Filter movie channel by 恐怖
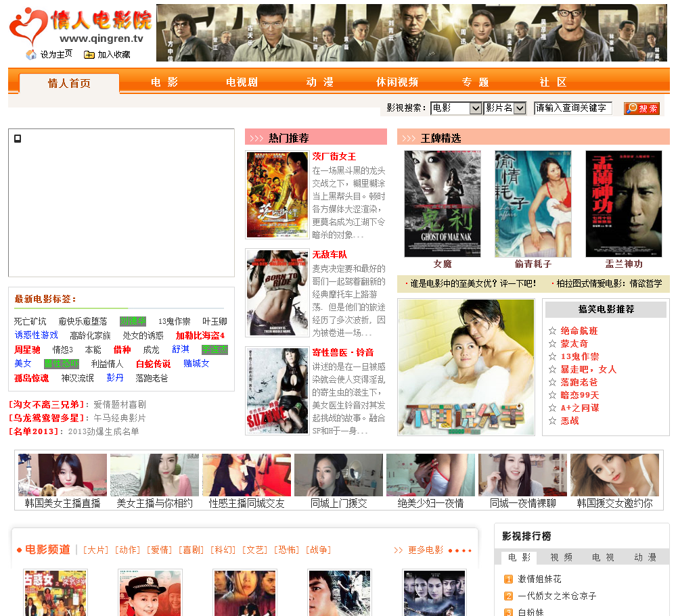Viewport: 678px width, 616px height. [x=287, y=550]
